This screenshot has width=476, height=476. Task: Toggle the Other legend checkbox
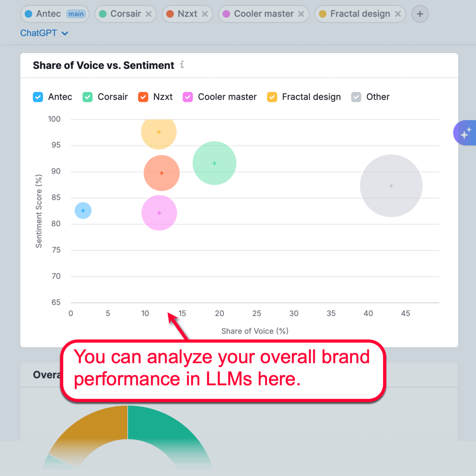(x=356, y=97)
